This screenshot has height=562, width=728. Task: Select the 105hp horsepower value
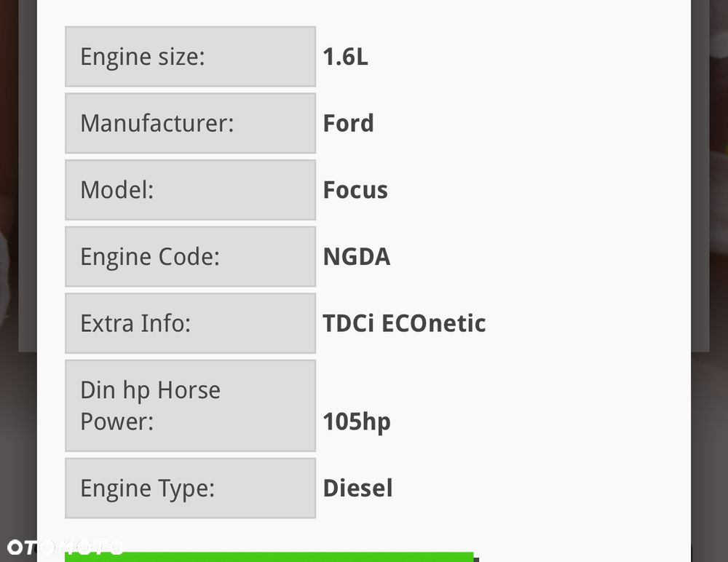point(357,421)
